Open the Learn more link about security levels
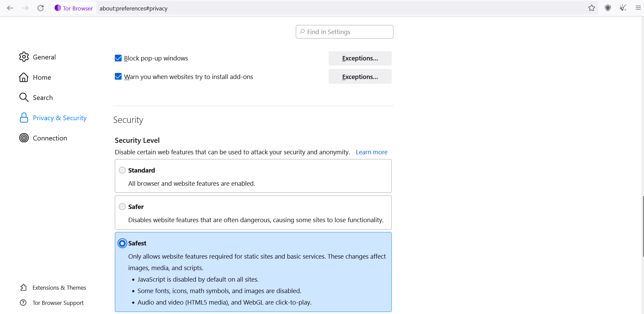This screenshot has height=314, width=644. coord(371,152)
